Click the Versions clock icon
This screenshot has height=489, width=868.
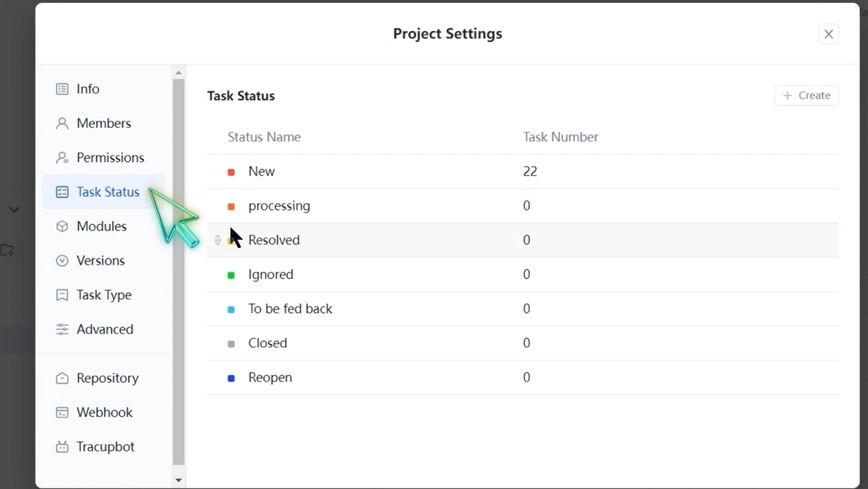coord(63,260)
